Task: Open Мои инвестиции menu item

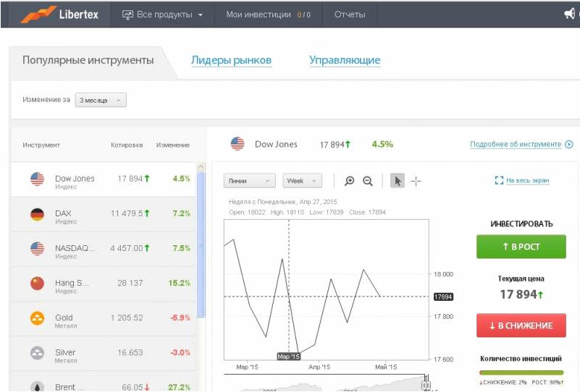Action: pos(268,14)
